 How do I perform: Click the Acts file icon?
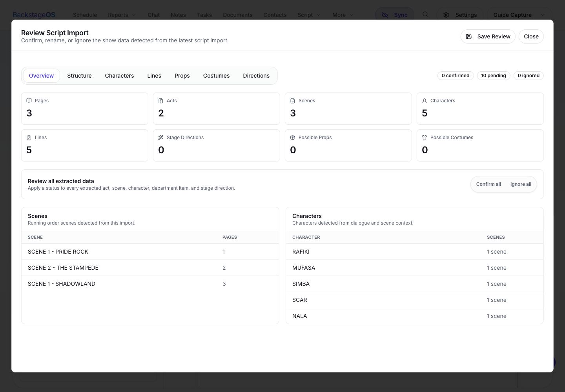click(x=161, y=101)
